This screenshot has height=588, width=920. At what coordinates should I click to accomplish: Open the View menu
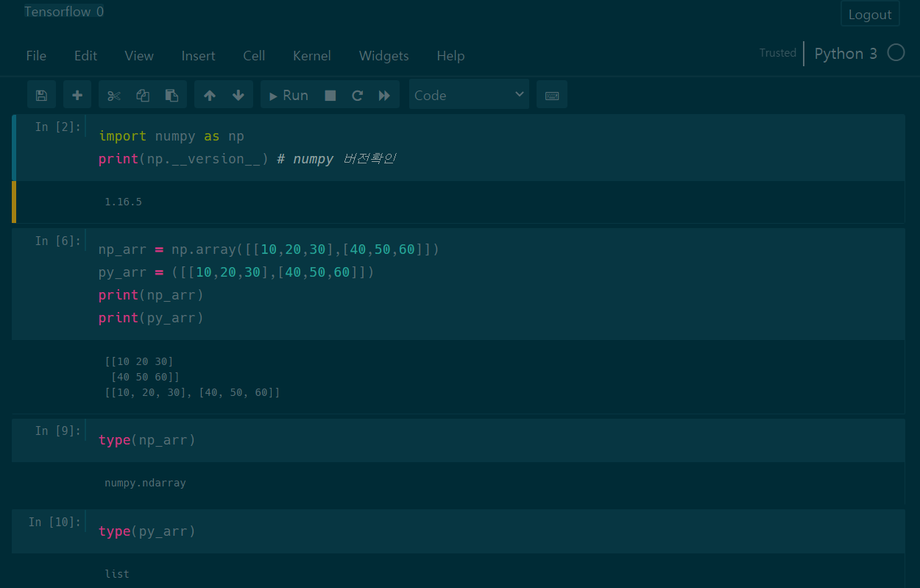pyautogui.click(x=139, y=56)
